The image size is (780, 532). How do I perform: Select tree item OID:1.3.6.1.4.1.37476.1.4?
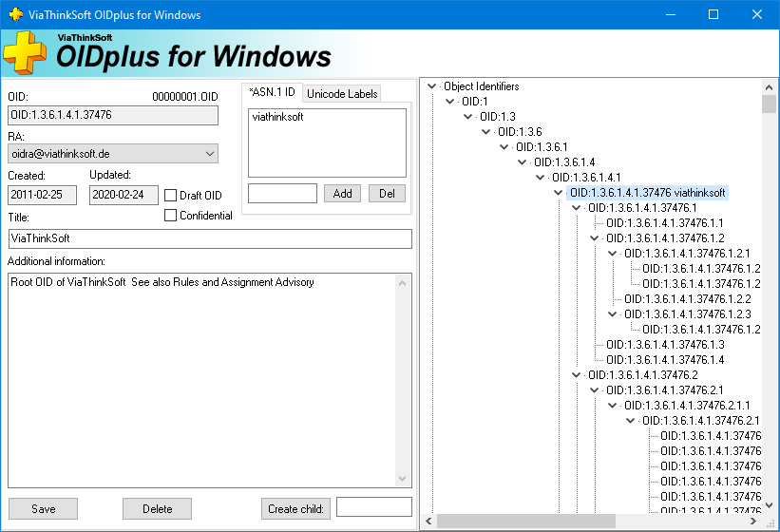click(x=665, y=359)
